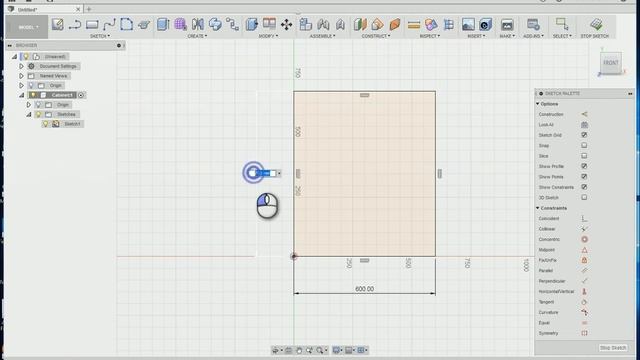640x360 pixels.
Task: Collapse the Cabinet1 component node
Action: [22, 95]
